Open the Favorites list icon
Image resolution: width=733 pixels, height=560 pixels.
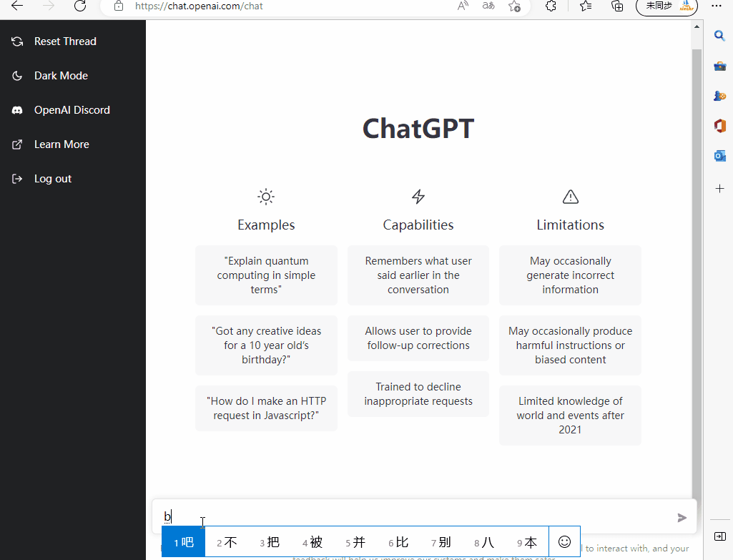(585, 6)
